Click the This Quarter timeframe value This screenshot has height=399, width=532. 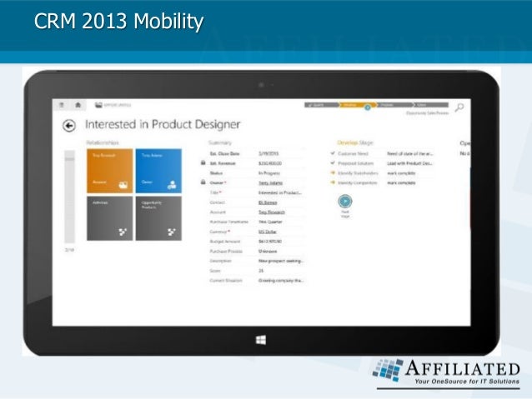point(270,222)
